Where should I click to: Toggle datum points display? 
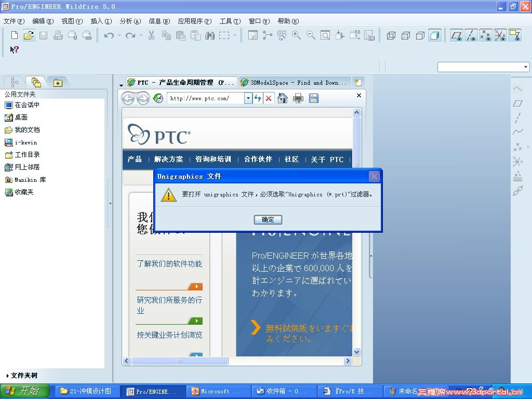point(486,35)
